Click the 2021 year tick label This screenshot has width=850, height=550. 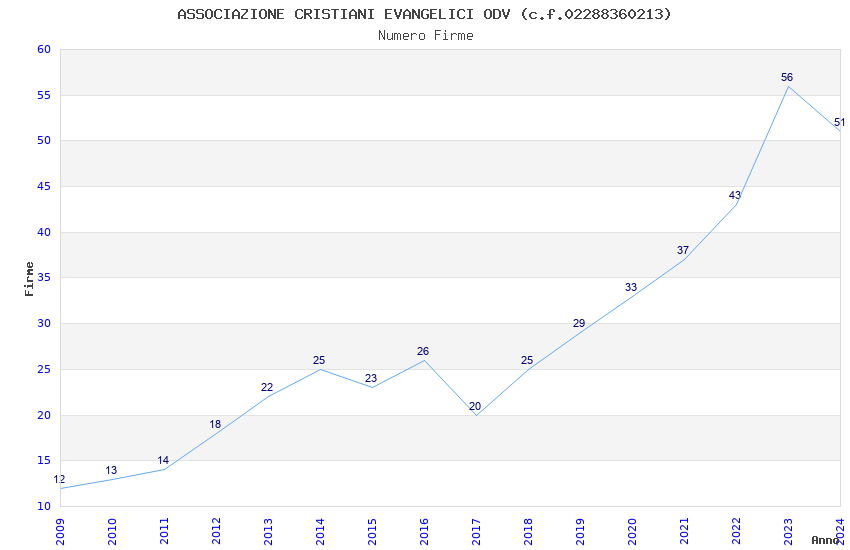tap(684, 532)
